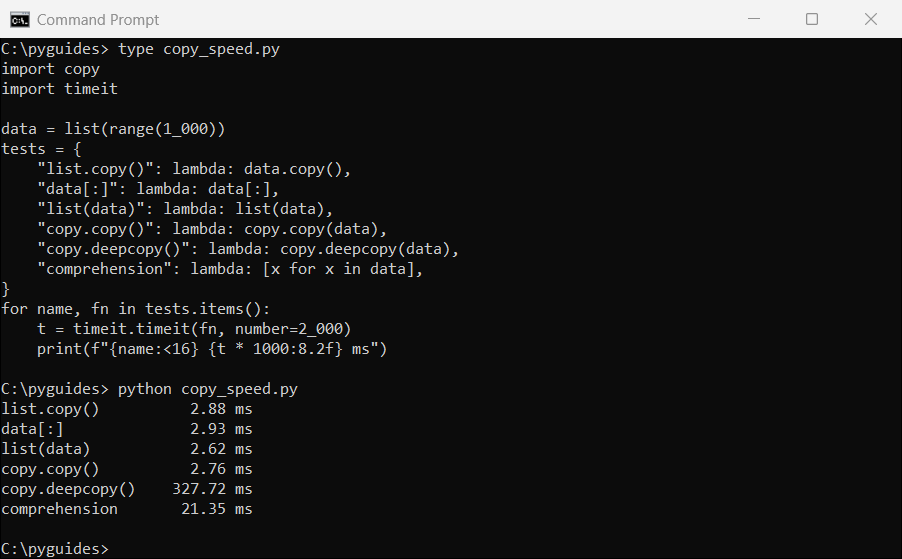Click the print f-string code line
Viewport: 902px width, 559px height.
coord(212,349)
